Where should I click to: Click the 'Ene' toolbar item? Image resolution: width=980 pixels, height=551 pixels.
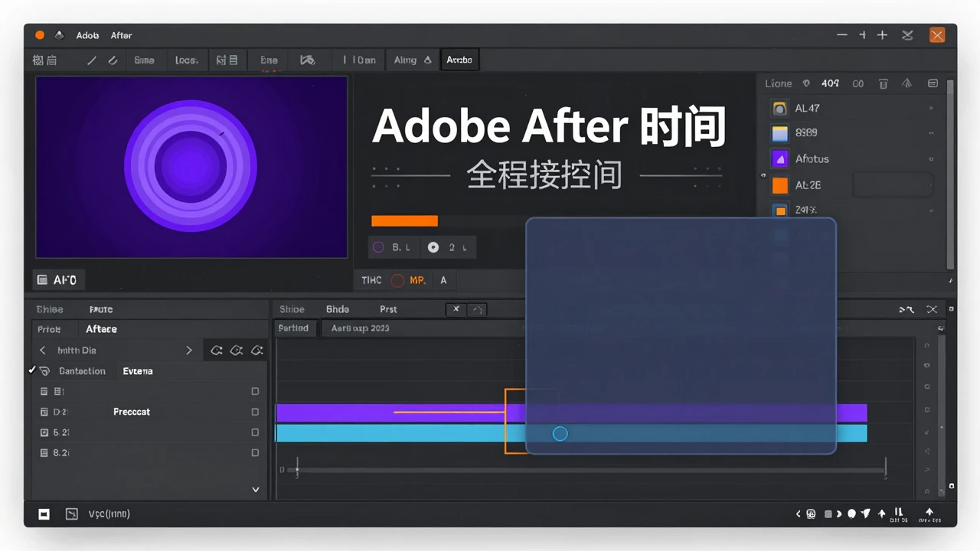(x=269, y=60)
